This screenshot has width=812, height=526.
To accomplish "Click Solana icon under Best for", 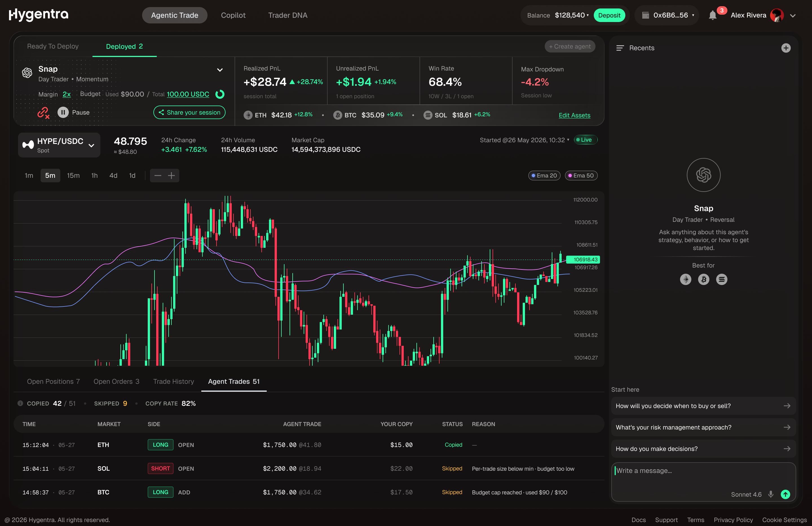I will (x=721, y=279).
